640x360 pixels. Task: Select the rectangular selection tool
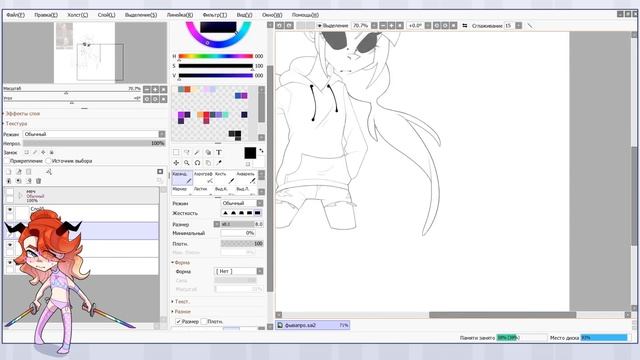point(176,152)
